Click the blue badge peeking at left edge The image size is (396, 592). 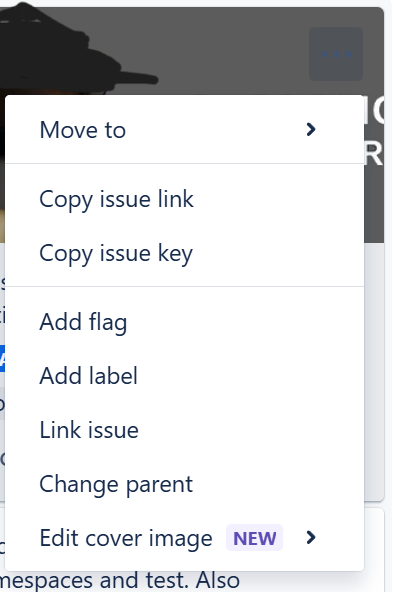(x=2, y=358)
